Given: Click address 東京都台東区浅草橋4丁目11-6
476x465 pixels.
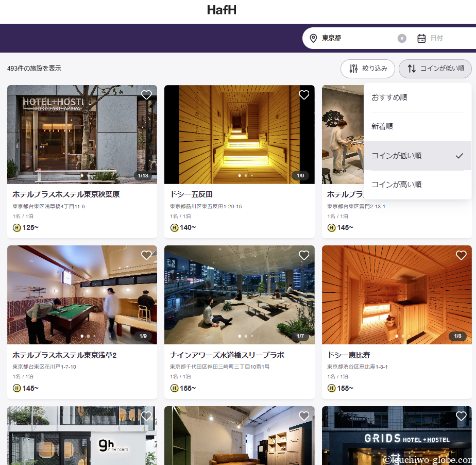Looking at the screenshot, I should point(48,207).
